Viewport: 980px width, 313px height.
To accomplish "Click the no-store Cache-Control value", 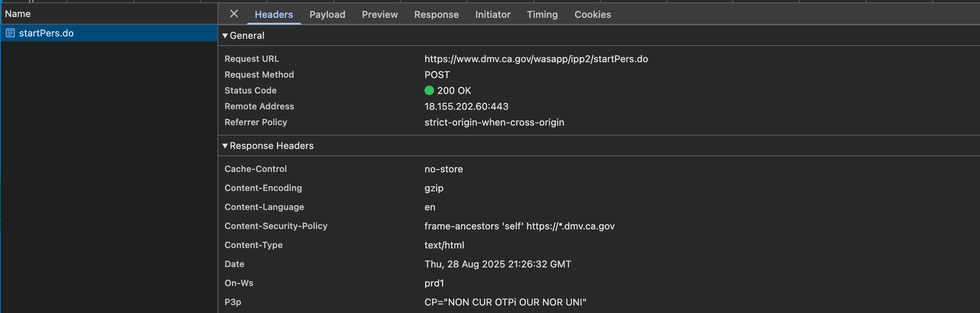I will (444, 169).
